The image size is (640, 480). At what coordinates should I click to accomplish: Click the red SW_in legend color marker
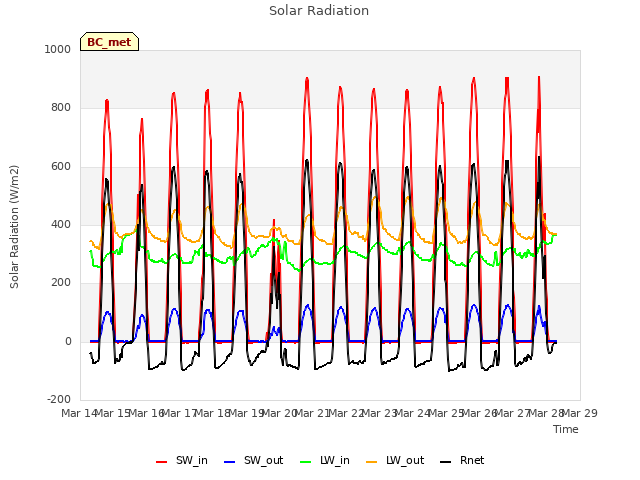(x=162, y=462)
